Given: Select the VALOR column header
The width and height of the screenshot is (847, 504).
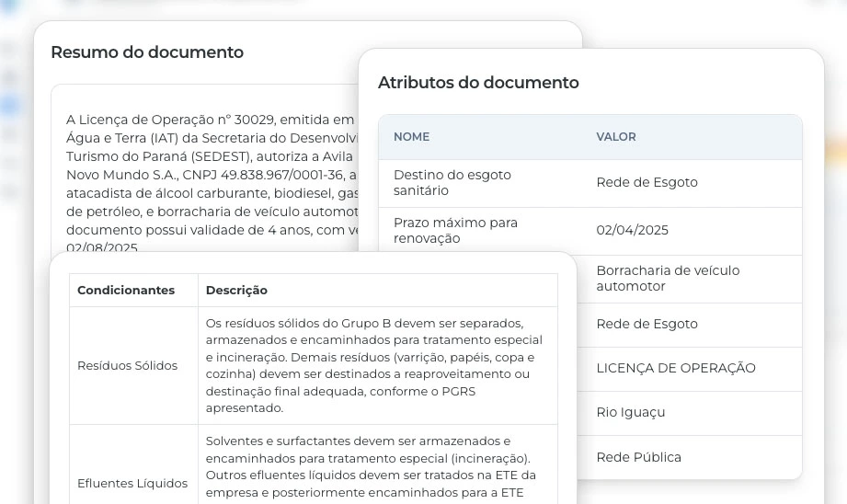Looking at the screenshot, I should click(615, 137).
